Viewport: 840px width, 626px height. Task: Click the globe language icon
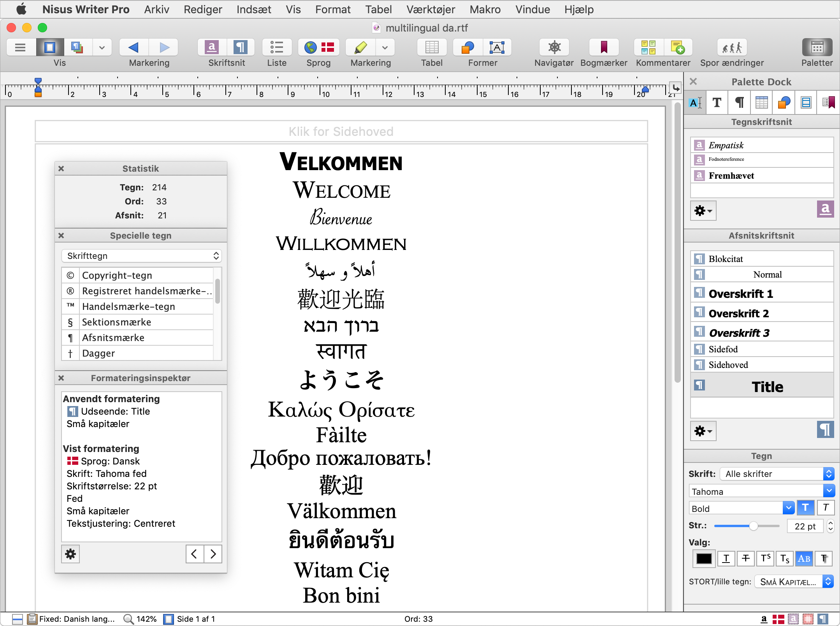coord(310,47)
